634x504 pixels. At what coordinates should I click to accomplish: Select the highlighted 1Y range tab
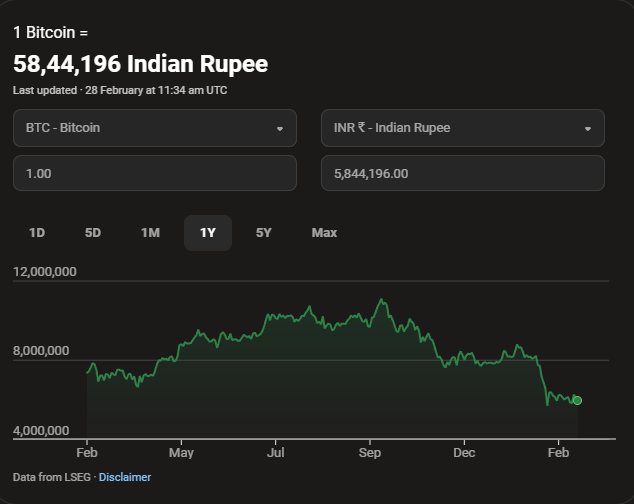tap(207, 233)
